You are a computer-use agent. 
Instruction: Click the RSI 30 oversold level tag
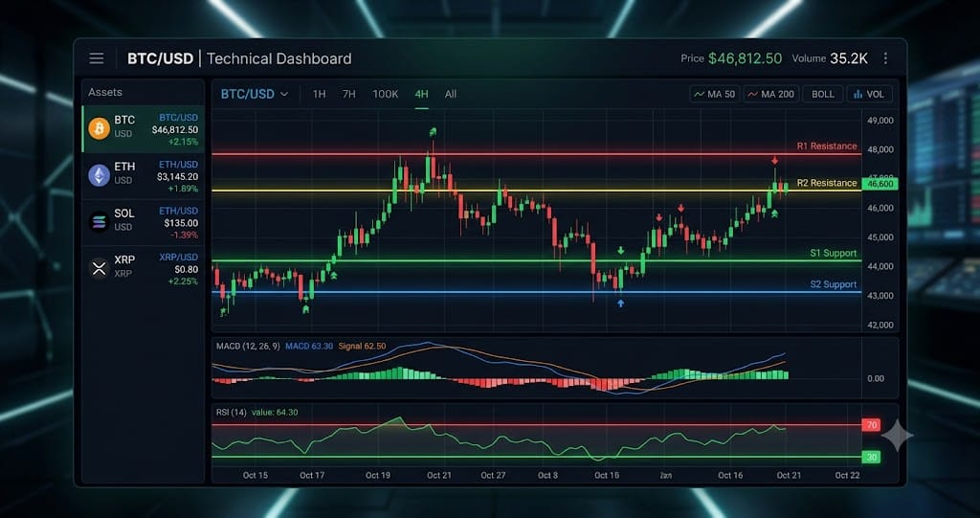(871, 458)
